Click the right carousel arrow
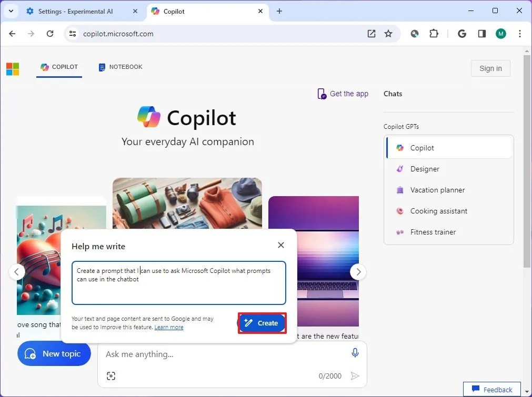The image size is (532, 397). (358, 272)
